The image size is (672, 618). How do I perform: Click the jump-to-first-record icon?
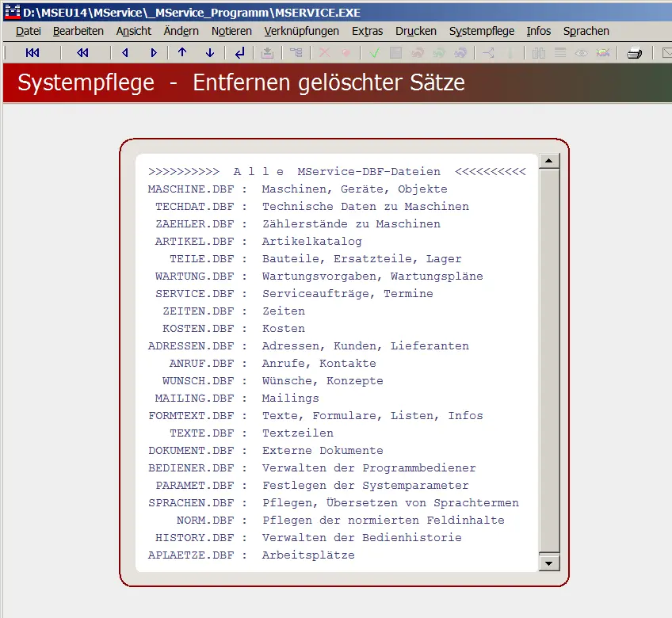[32, 53]
